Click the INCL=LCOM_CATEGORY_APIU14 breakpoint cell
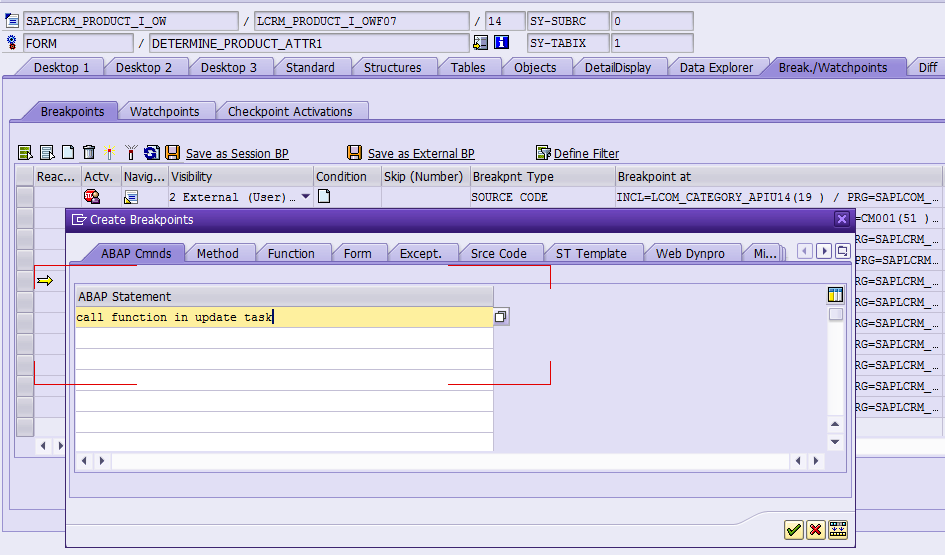 coord(777,197)
